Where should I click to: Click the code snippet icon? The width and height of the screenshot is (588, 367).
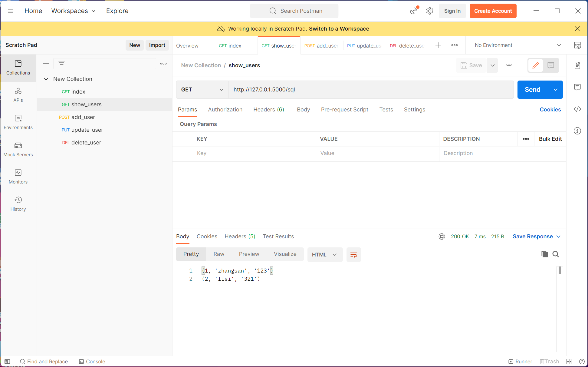[577, 109]
